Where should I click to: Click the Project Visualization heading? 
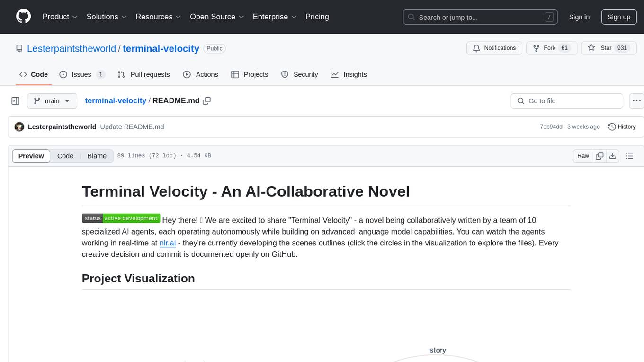pyautogui.click(x=138, y=278)
